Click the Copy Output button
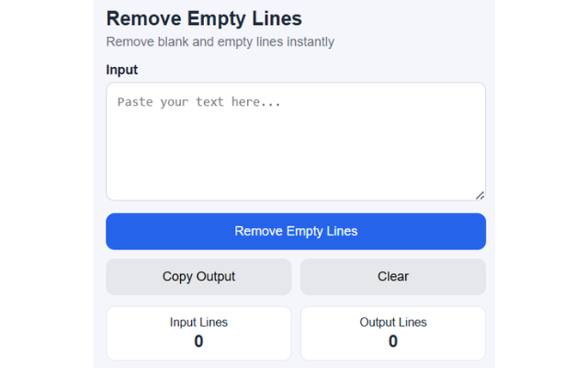This screenshot has height=368, width=588. [198, 277]
